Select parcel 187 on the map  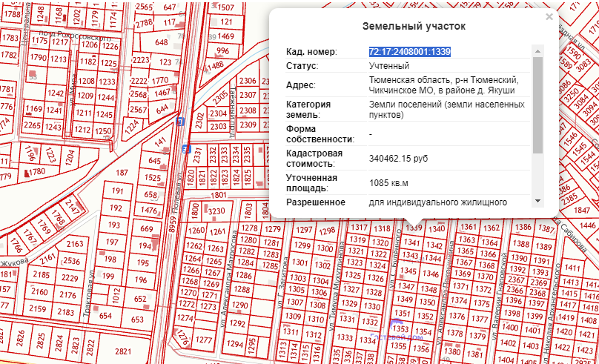coord(122,173)
